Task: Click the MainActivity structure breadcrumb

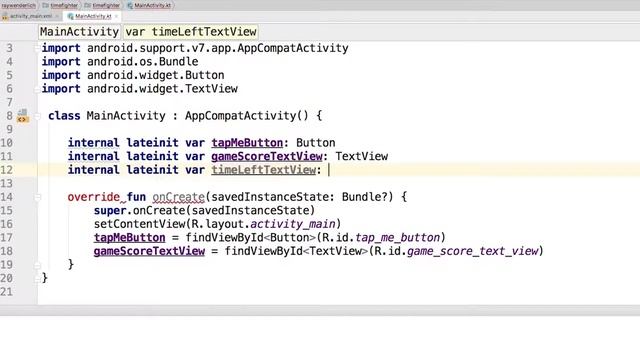Action: point(80,32)
